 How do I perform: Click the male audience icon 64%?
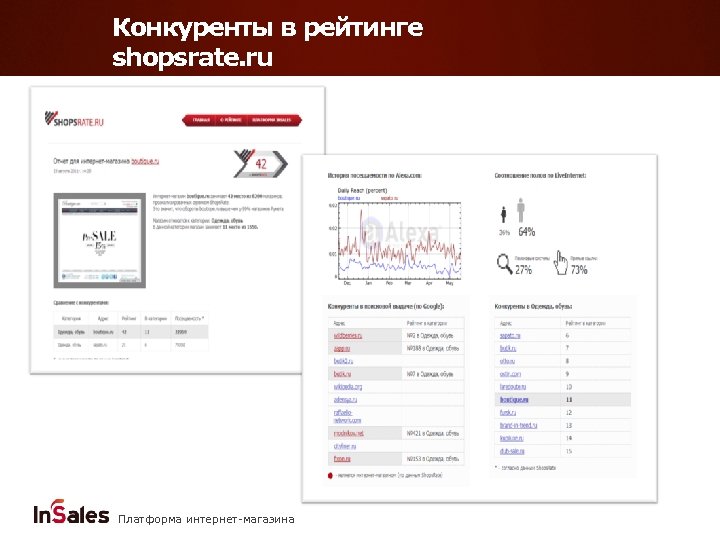pos(520,211)
